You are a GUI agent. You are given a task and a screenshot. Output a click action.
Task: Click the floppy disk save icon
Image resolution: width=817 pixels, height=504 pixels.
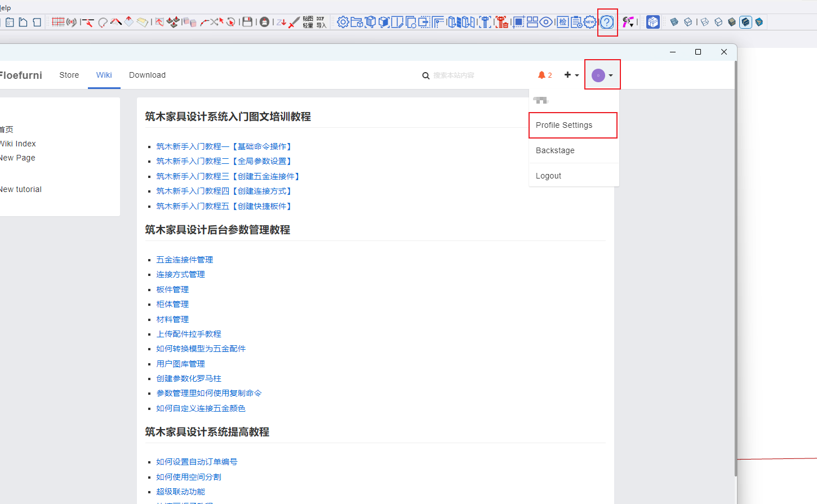click(247, 22)
